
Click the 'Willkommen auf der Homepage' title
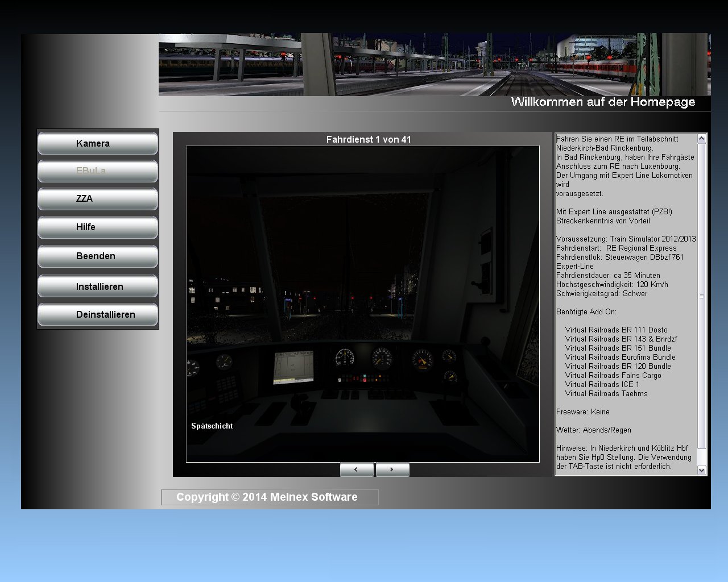point(603,102)
